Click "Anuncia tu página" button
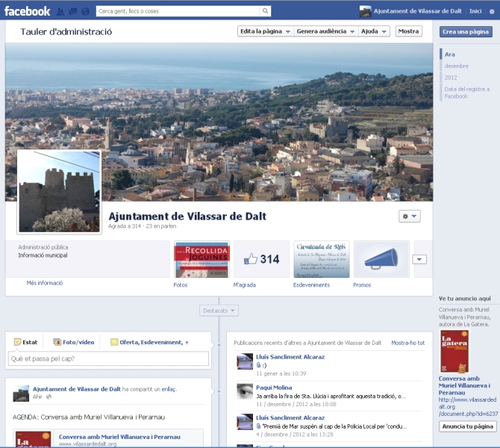 click(x=468, y=426)
